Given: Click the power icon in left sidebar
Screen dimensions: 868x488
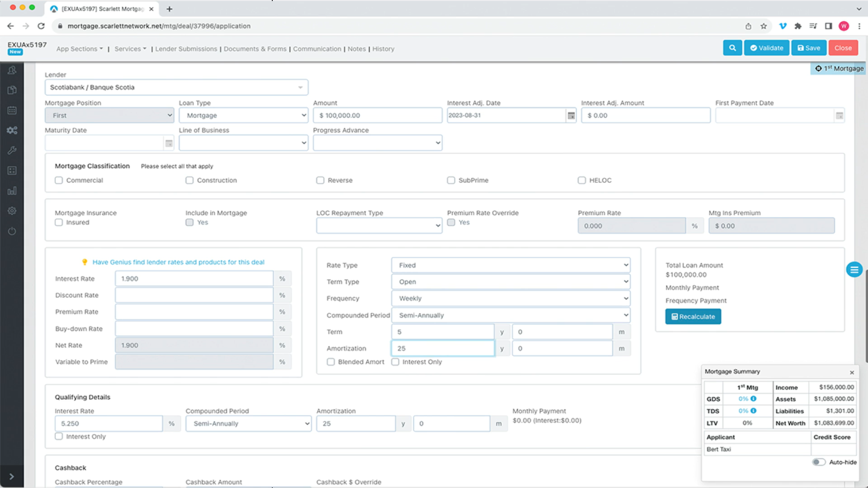Looking at the screenshot, I should point(12,231).
